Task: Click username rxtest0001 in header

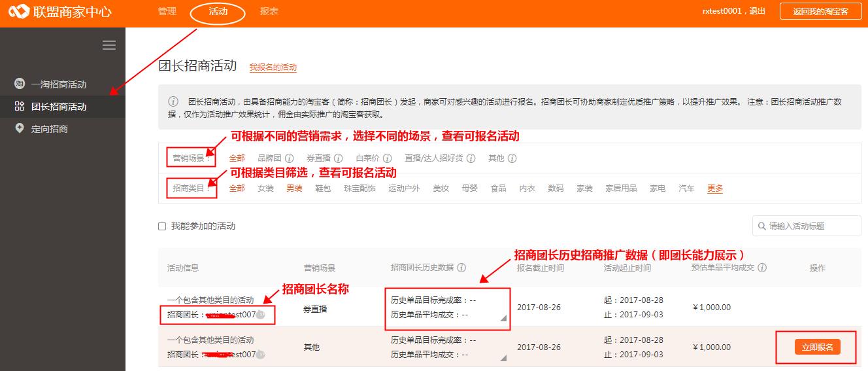Action: click(x=722, y=12)
